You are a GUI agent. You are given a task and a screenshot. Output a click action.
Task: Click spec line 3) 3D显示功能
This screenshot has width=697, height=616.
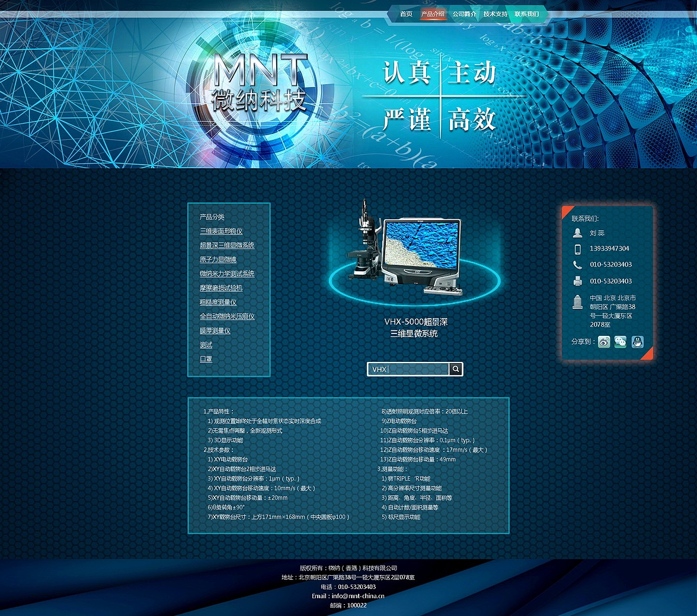coord(225,440)
